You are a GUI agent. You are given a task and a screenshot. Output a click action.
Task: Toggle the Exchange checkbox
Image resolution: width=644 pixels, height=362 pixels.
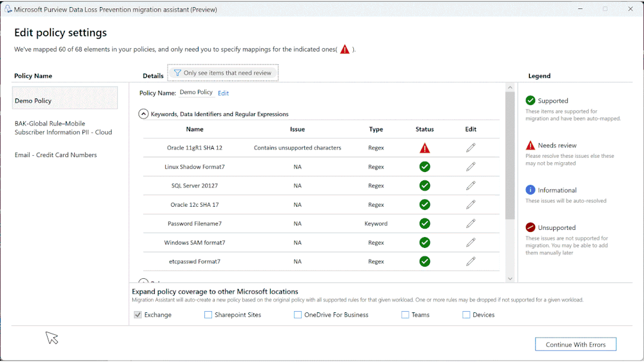point(137,315)
